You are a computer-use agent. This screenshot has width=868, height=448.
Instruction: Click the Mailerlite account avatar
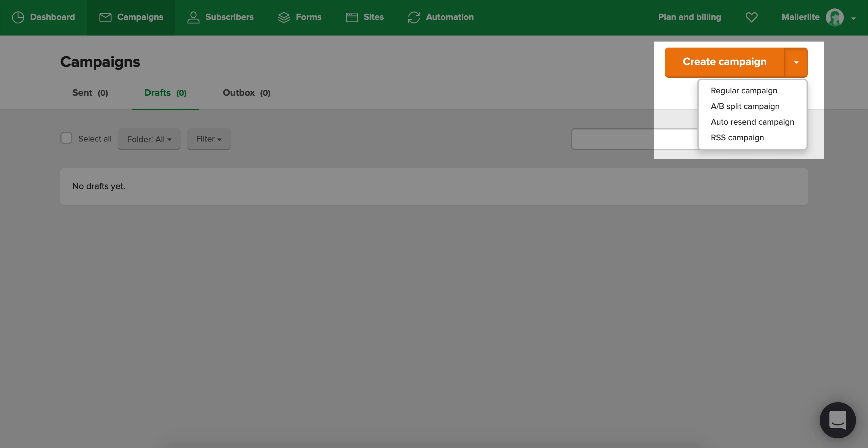[834, 17]
